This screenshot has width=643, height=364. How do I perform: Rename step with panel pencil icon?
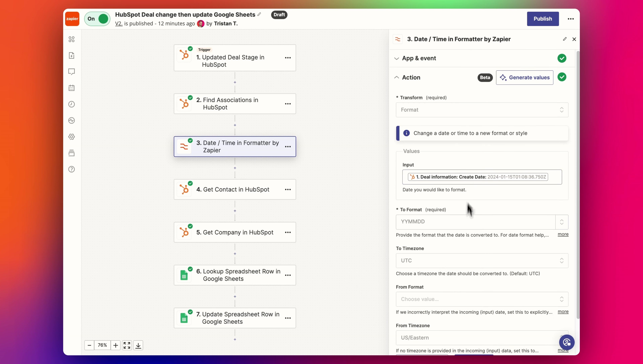[x=565, y=39]
